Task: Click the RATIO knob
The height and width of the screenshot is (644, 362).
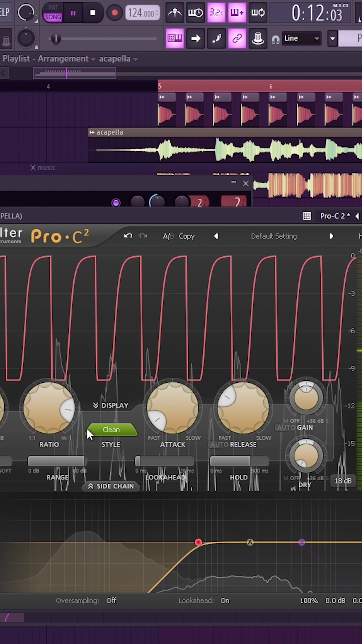Action: pos(49,408)
